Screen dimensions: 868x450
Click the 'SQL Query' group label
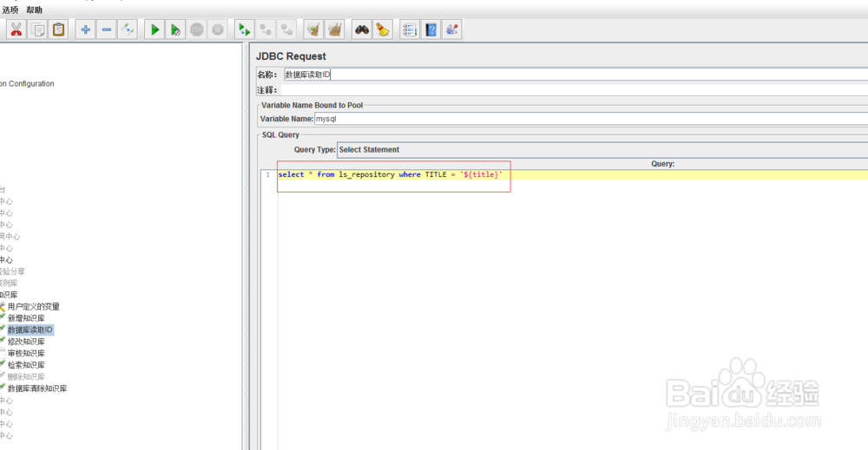280,135
